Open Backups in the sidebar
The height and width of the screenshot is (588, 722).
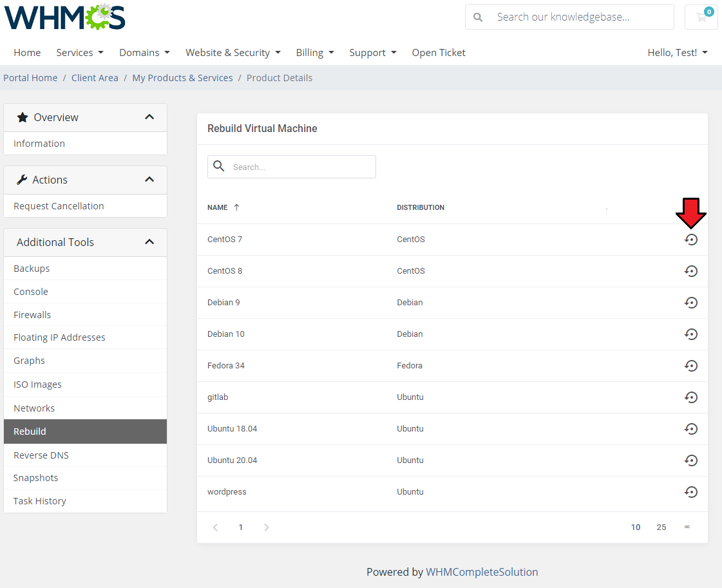point(85,269)
